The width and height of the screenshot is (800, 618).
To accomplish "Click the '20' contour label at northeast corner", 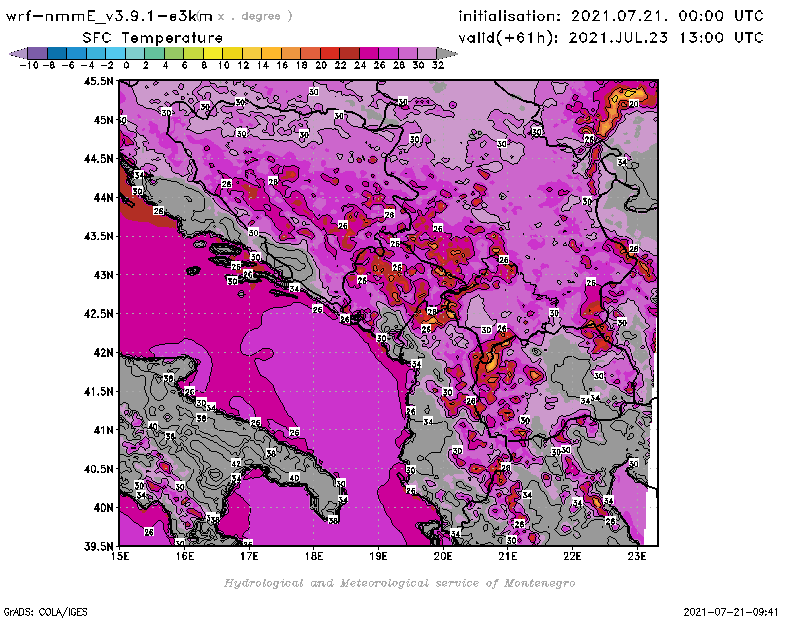I will pyautogui.click(x=634, y=104).
